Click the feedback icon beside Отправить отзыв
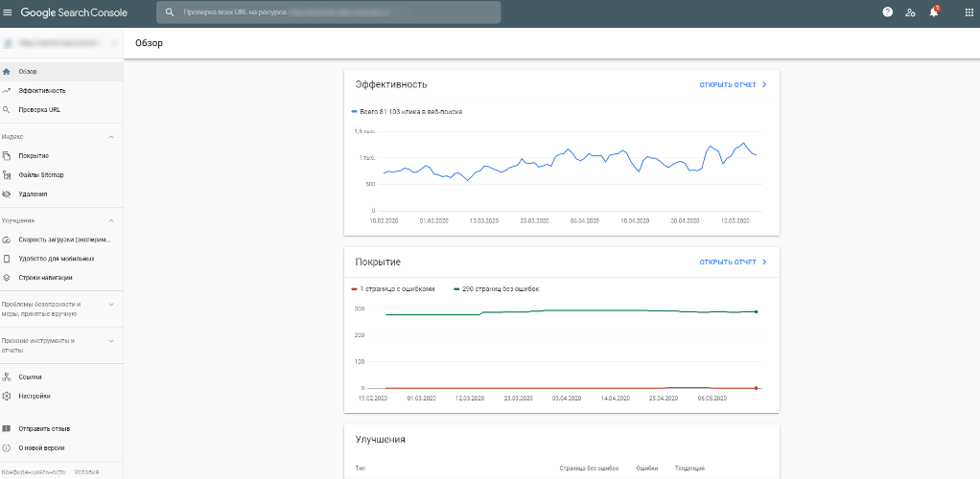The image size is (980, 479). tap(7, 429)
